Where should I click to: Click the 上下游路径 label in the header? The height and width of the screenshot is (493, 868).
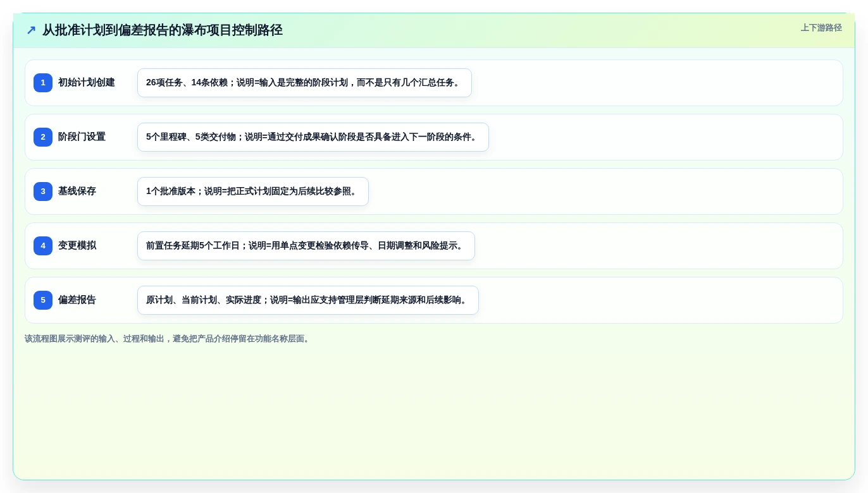pos(821,28)
